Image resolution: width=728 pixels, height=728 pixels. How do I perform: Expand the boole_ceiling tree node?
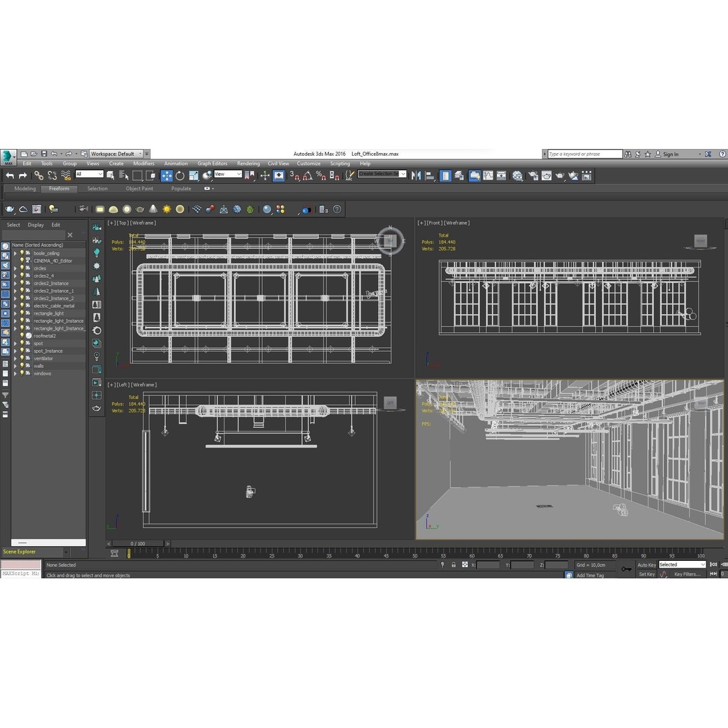[16, 253]
